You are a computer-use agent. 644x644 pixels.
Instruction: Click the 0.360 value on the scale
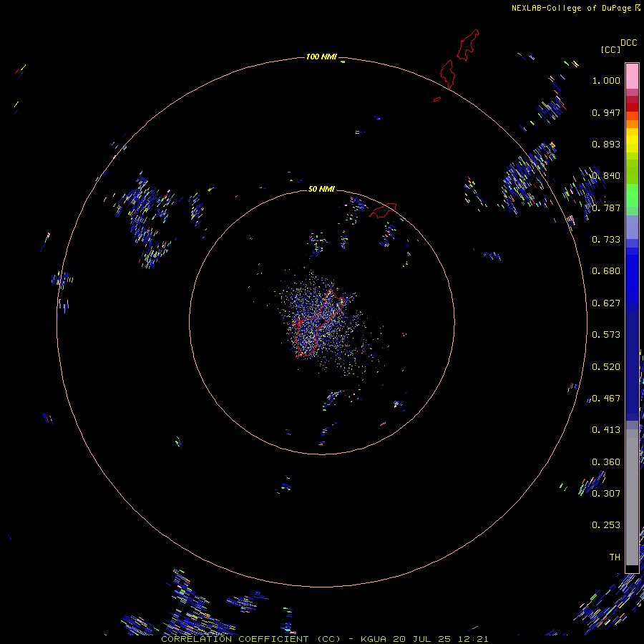tap(606, 462)
